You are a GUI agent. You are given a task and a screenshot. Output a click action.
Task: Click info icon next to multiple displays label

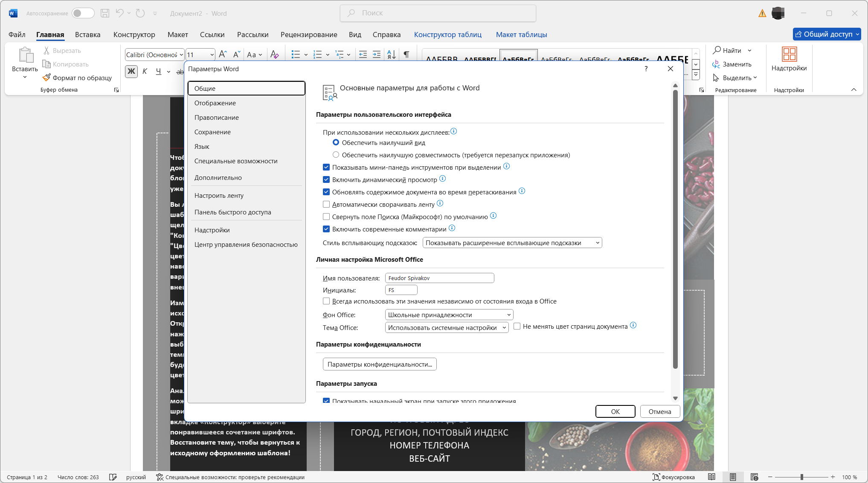pyautogui.click(x=454, y=131)
